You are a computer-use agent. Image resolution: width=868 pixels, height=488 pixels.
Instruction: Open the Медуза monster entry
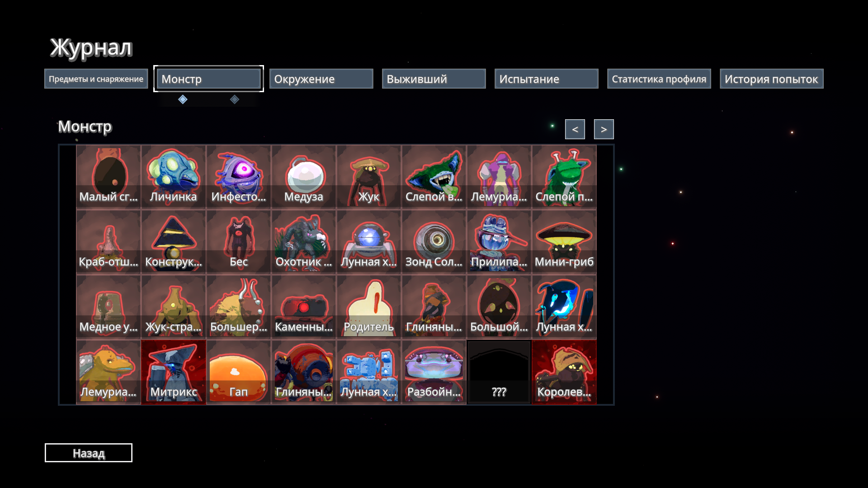tap(303, 176)
